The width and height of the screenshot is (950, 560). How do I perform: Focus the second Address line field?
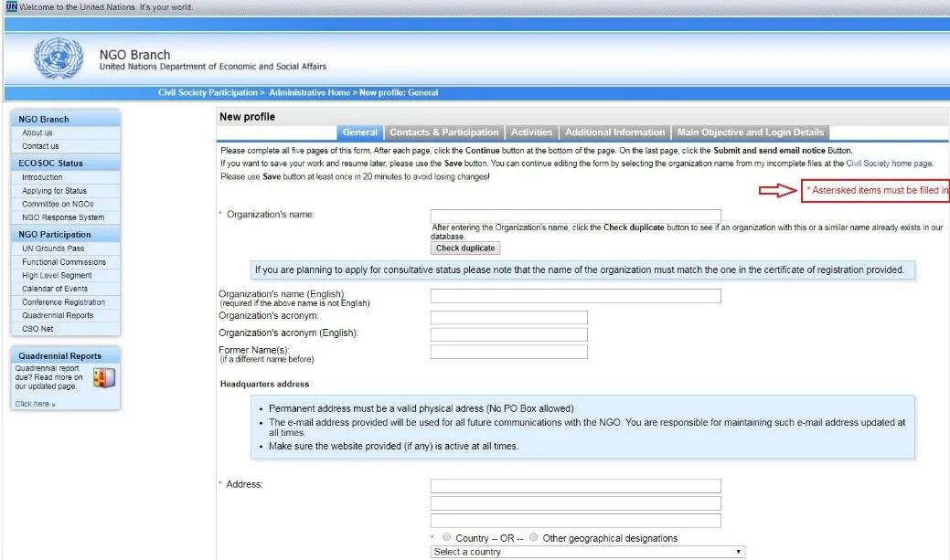[575, 503]
